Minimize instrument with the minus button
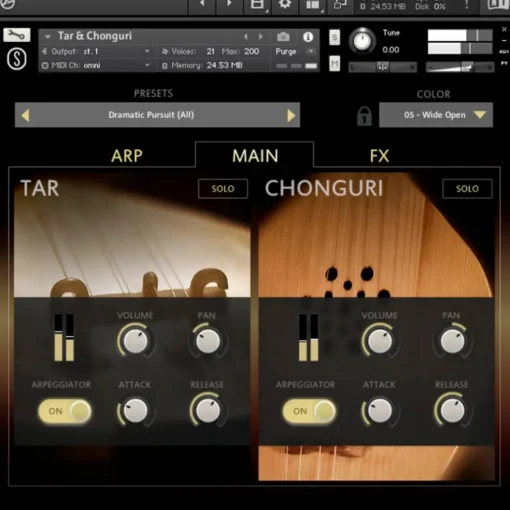 [x=504, y=41]
